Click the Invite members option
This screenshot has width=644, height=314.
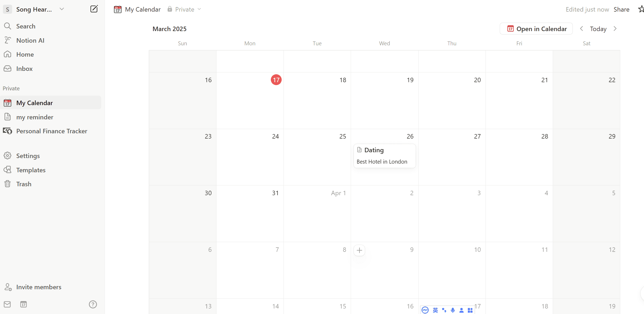coord(39,287)
